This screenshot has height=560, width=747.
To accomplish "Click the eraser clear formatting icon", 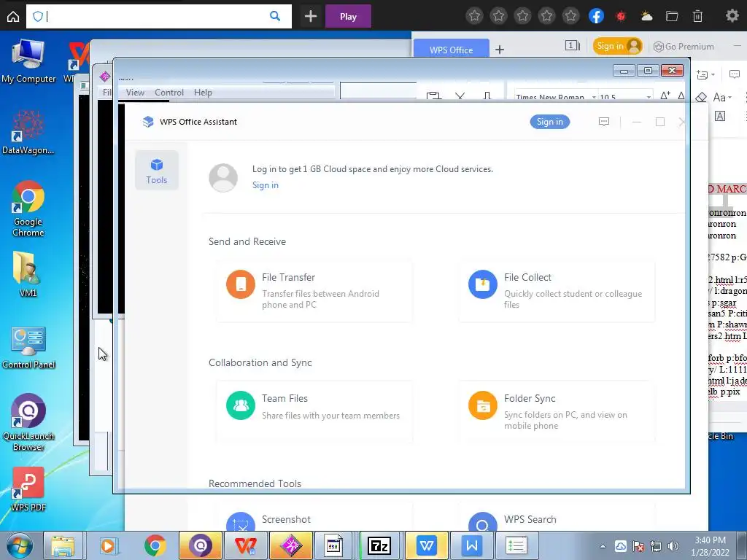I will point(701,97).
